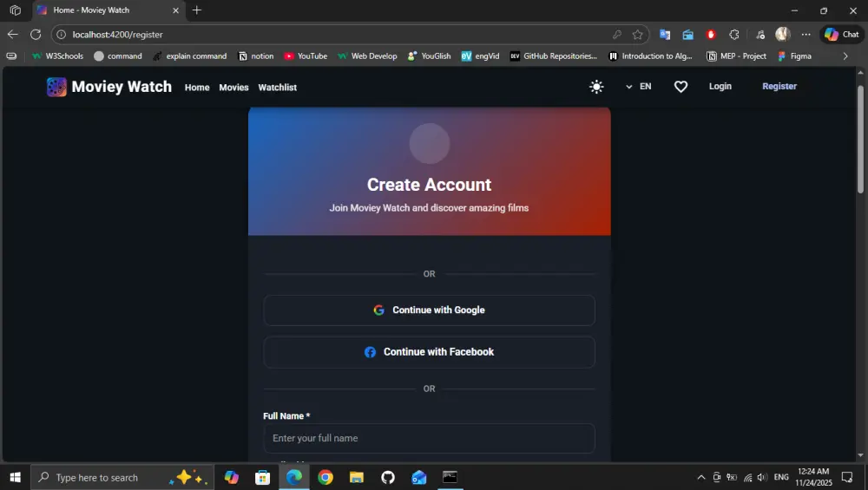
Task: Open the W3Schools bookmark
Action: 57,56
